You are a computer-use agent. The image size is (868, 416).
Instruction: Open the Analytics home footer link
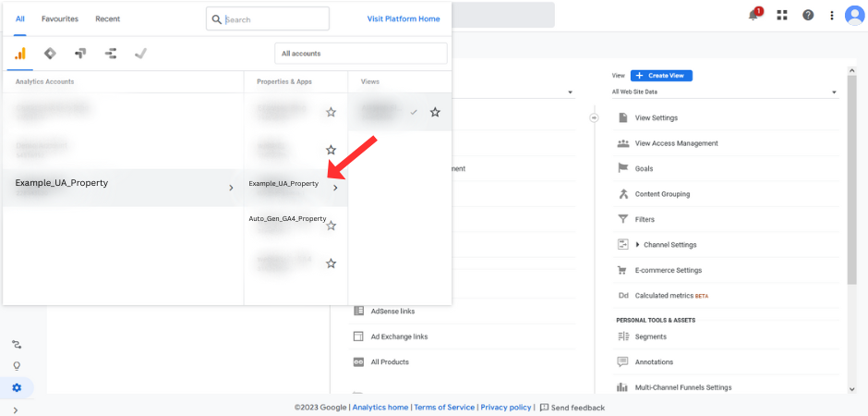point(380,407)
